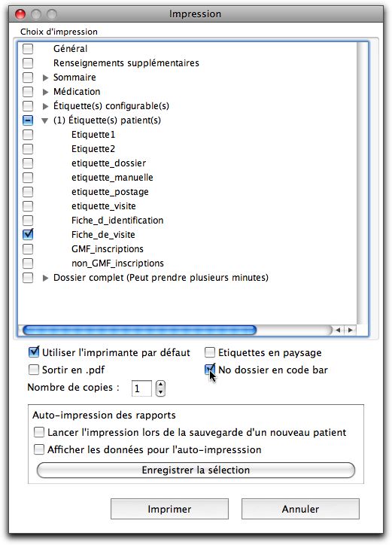The height and width of the screenshot is (545, 392).
Task: Click the horizontal scrollbar right arrow
Action: tap(351, 330)
